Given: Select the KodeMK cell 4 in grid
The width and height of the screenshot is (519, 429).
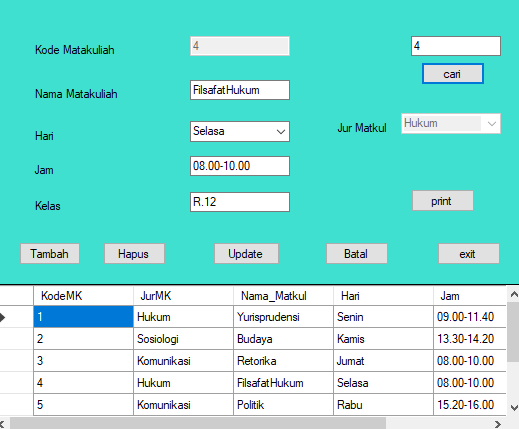Looking at the screenshot, I should [x=83, y=383].
